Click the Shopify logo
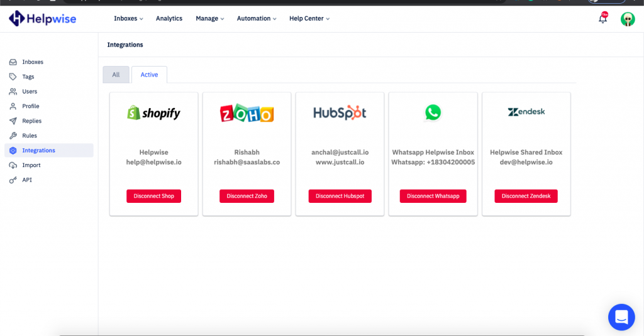644x336 pixels. tap(153, 113)
